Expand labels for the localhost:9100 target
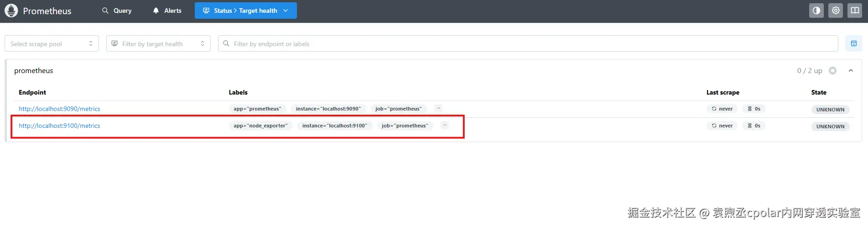The width and height of the screenshot is (868, 227). pos(445,125)
